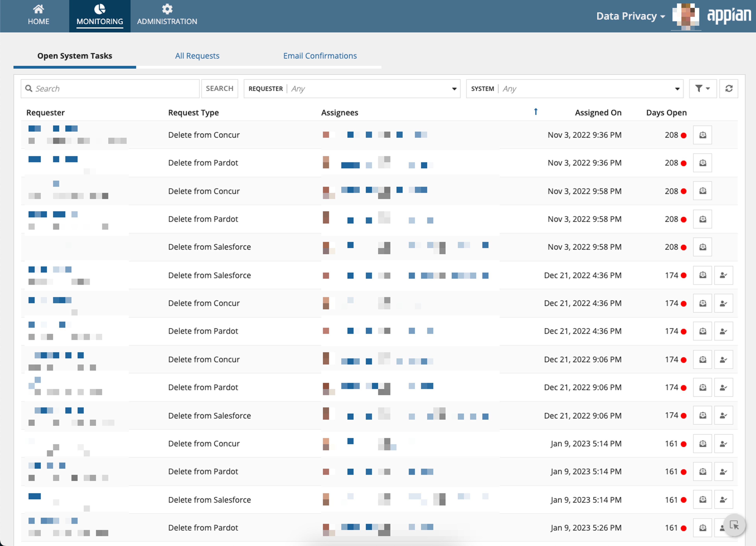This screenshot has height=546, width=756.
Task: Expand the Data Privacy site menu
Action: (630, 16)
